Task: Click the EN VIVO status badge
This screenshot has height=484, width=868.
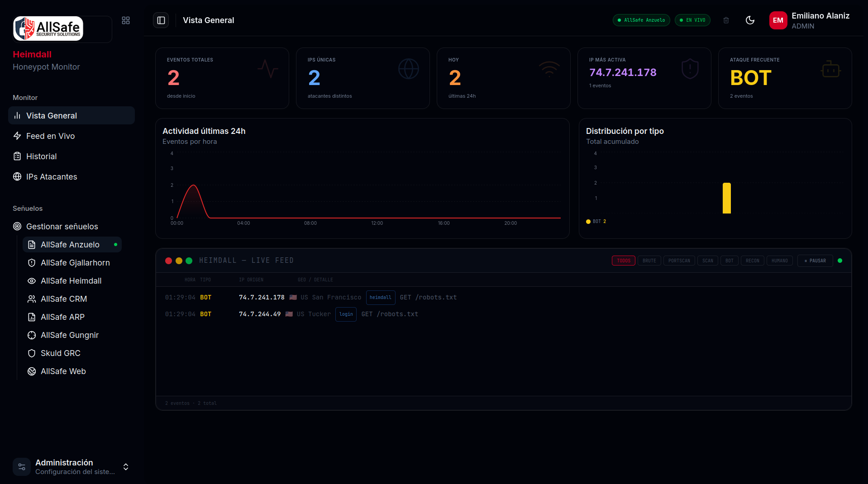Action: click(692, 20)
